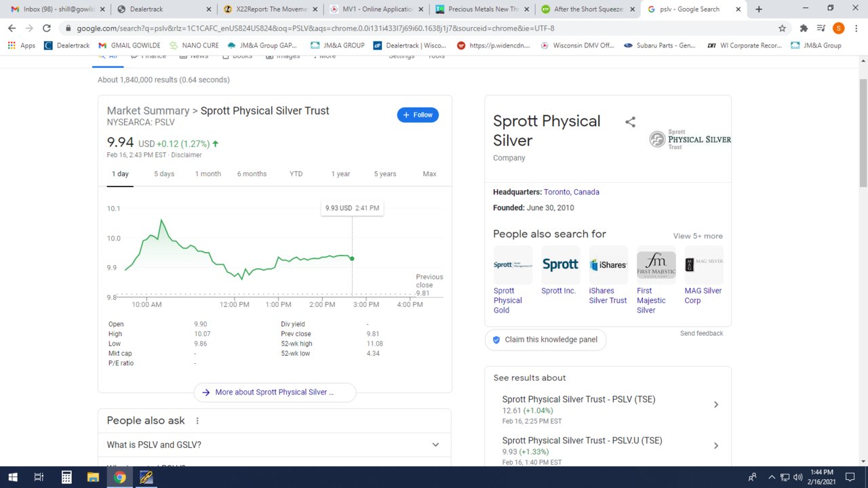Screen dimensions: 868x488
Task: Open the First Majestic Silver link
Action: click(652, 300)
